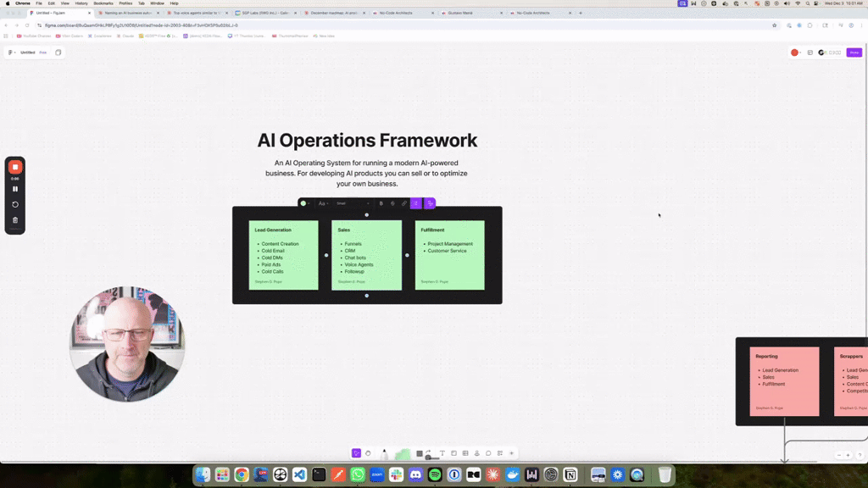868x488 pixels.
Task: Open Discord from the Dock
Action: point(415,474)
